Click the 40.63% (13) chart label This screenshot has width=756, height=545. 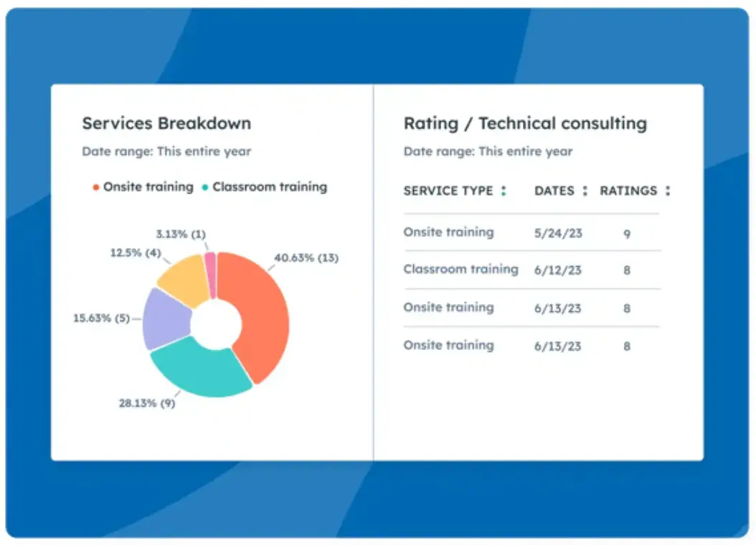[x=307, y=258]
